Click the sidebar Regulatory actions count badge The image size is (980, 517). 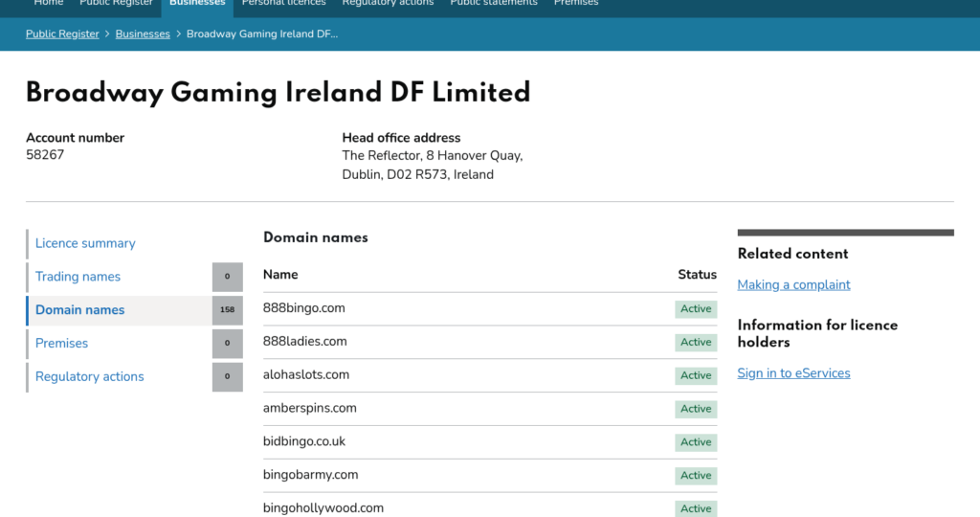tap(228, 376)
